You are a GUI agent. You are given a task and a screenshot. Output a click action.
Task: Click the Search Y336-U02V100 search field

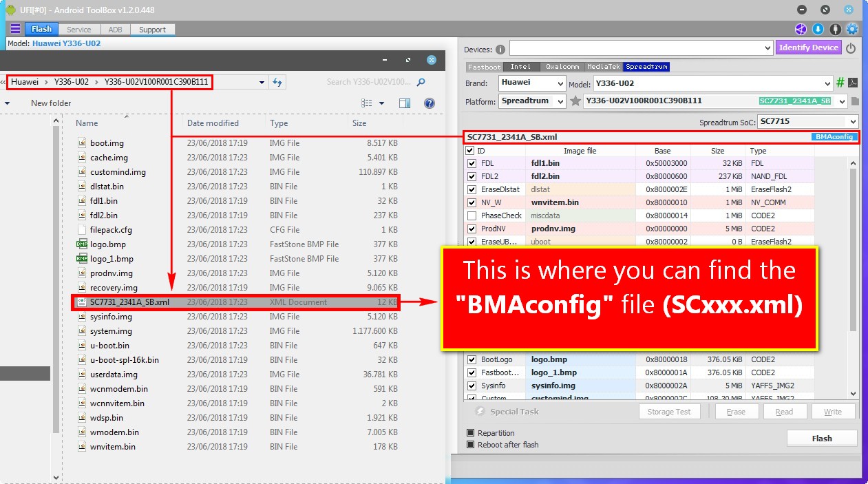click(368, 82)
